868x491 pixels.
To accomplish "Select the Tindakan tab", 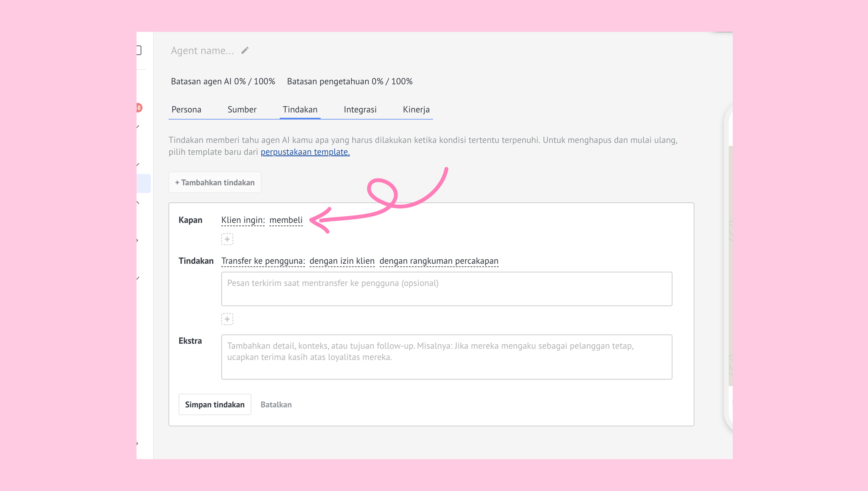I will point(300,110).
